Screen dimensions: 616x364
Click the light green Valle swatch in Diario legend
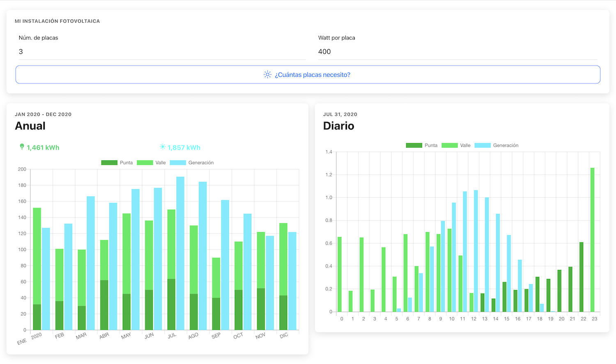(450, 145)
